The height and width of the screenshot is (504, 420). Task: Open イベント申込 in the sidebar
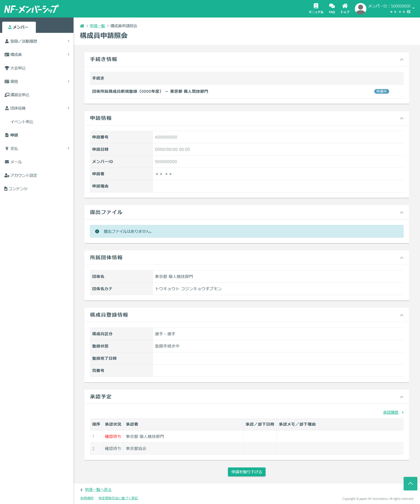37,122
